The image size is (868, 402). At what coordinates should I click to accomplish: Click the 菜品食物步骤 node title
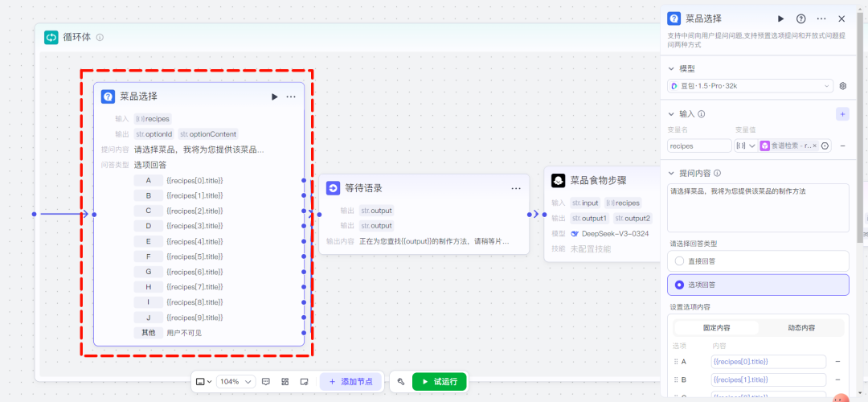[599, 181]
